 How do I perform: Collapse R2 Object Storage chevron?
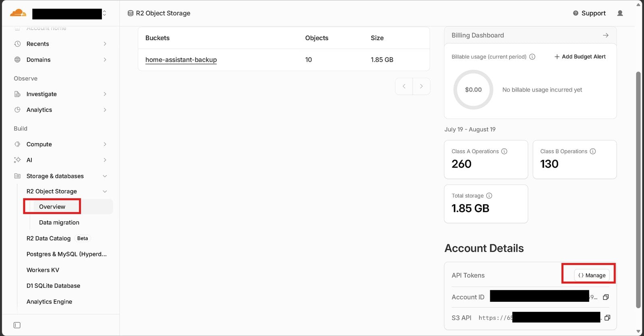[x=105, y=191]
